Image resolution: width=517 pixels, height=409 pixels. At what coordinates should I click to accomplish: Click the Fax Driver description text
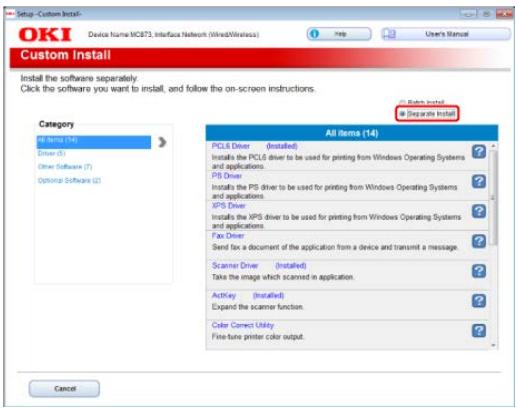point(335,247)
